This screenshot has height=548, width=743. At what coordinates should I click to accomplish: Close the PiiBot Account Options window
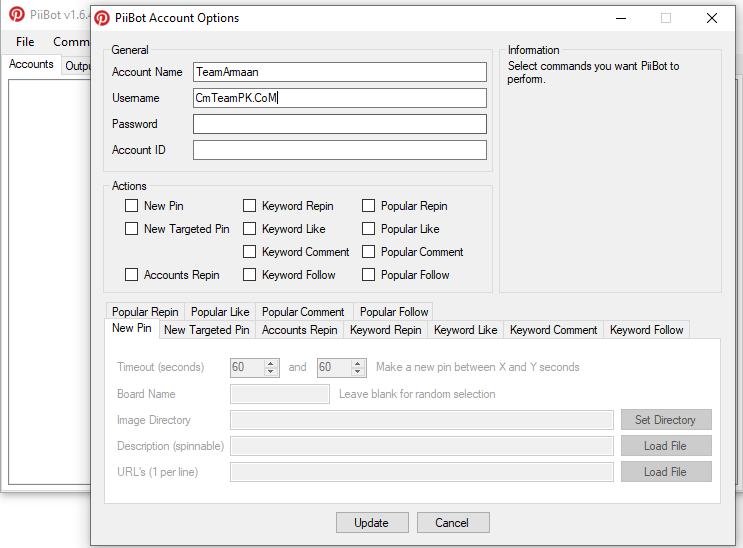712,18
